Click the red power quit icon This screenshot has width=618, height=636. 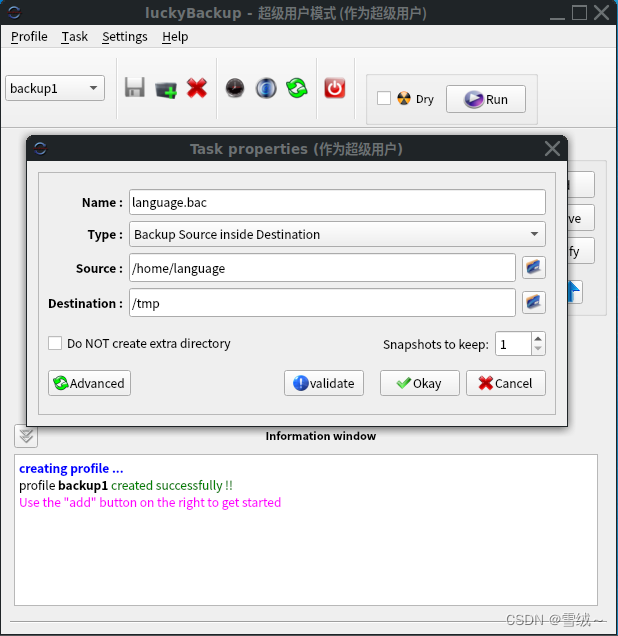point(335,88)
